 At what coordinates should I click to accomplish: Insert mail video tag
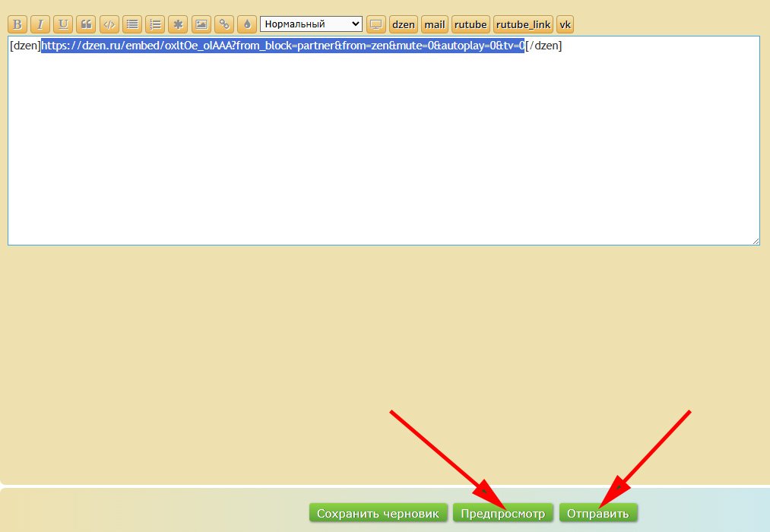[435, 24]
